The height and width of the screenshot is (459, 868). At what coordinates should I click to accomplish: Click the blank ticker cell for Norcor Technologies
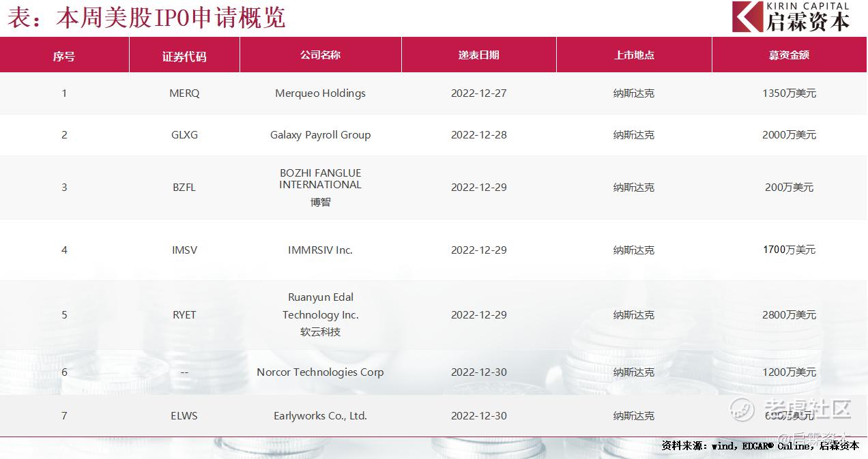184,372
